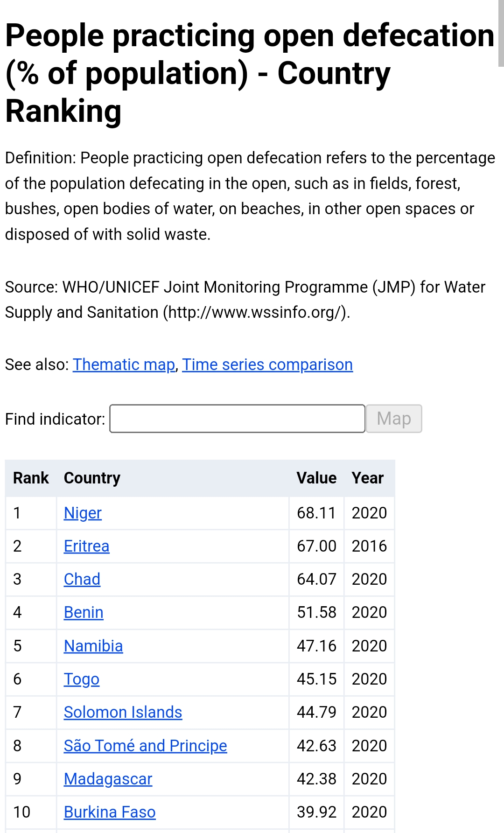This screenshot has width=504, height=833.
Task: Click the Year column header
Action: coord(368,478)
